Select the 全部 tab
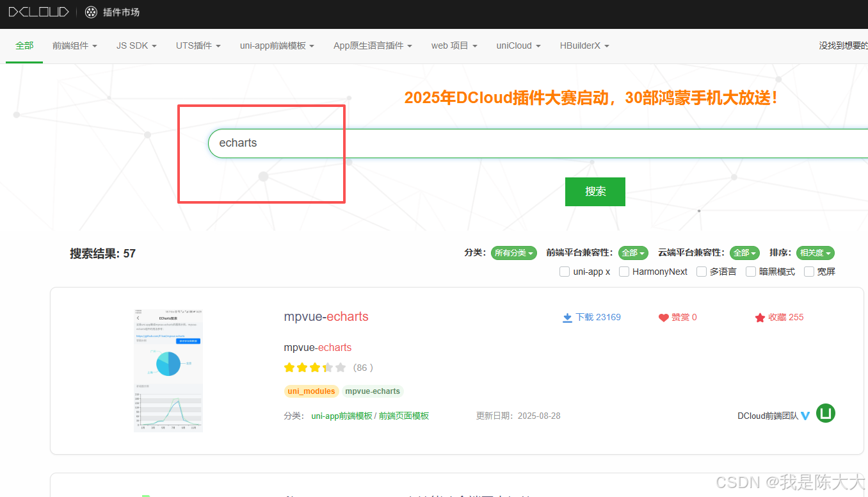868x497 pixels. [x=24, y=46]
